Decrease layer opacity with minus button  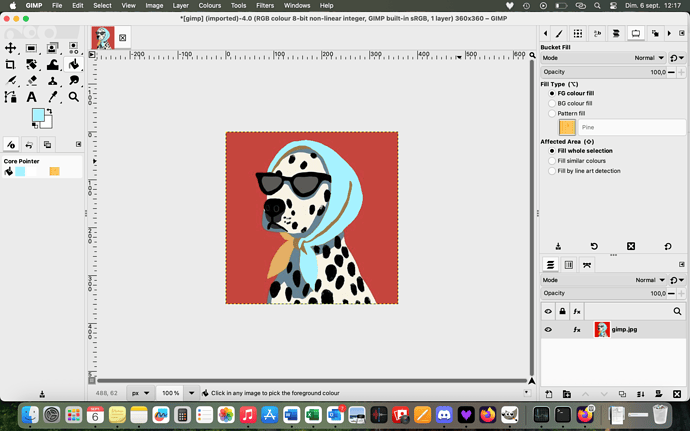(671, 293)
